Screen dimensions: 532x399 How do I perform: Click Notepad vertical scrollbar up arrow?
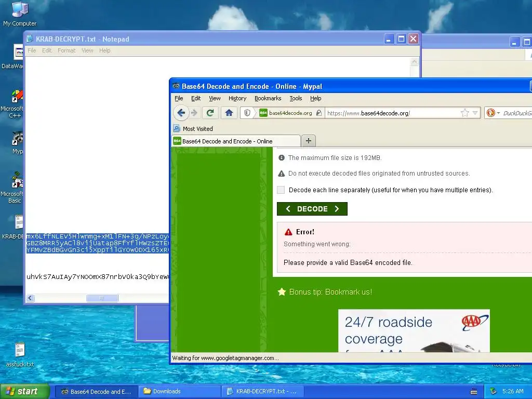[x=414, y=61]
